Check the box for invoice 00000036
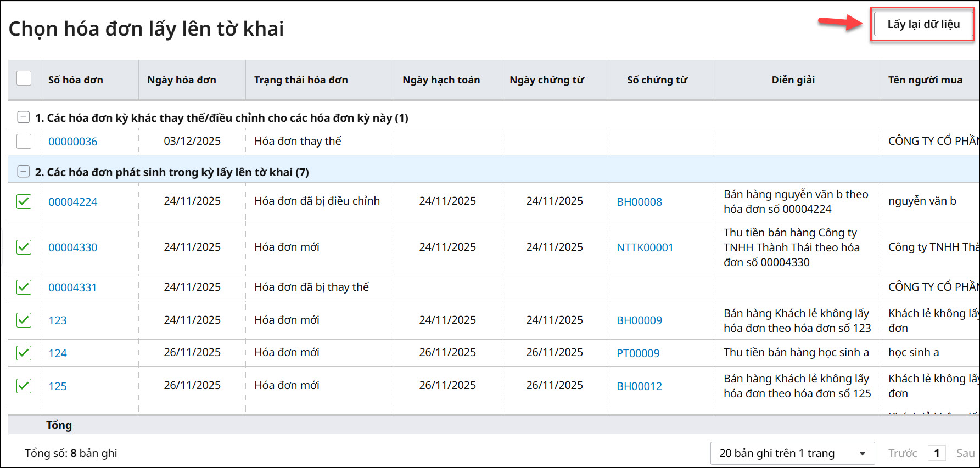 click(24, 142)
